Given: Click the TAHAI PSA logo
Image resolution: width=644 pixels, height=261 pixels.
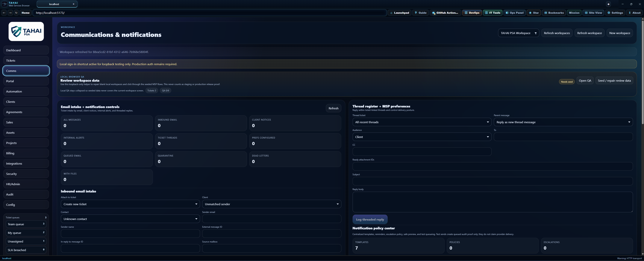Looking at the screenshot, I should [x=26, y=31].
